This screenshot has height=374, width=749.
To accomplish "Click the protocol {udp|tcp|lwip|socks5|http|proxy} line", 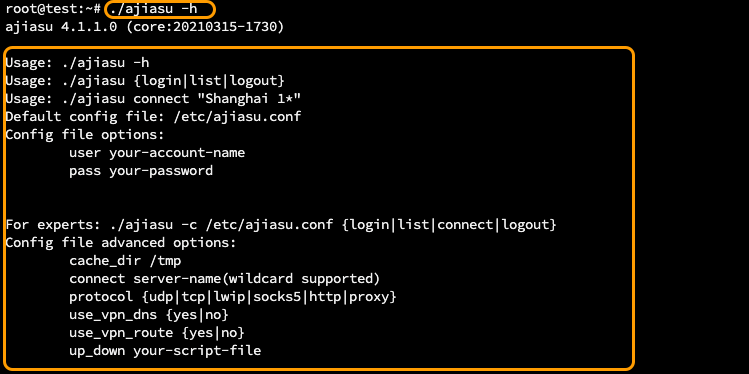I will pyautogui.click(x=233, y=297).
